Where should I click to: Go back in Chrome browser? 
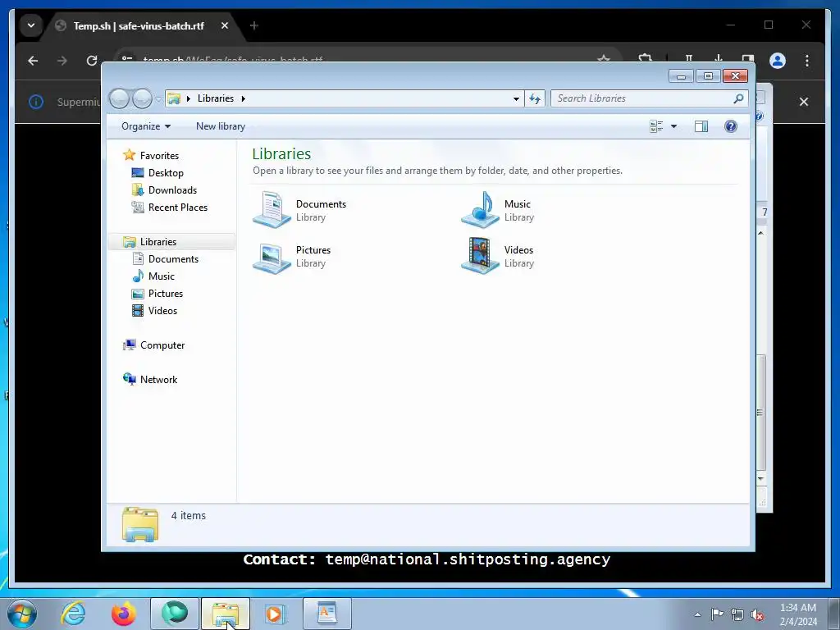point(33,61)
